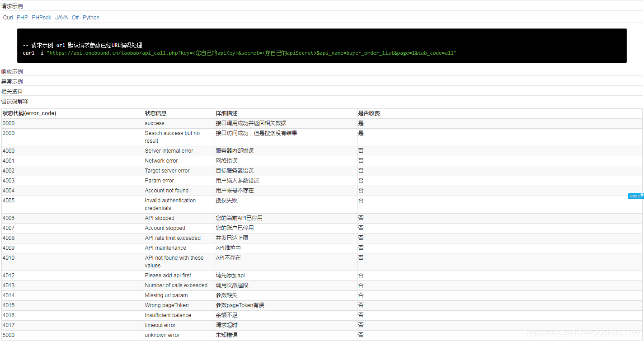The image size is (644, 341).
Task: Click the 用户帐号不存在 description
Action: tap(286, 191)
